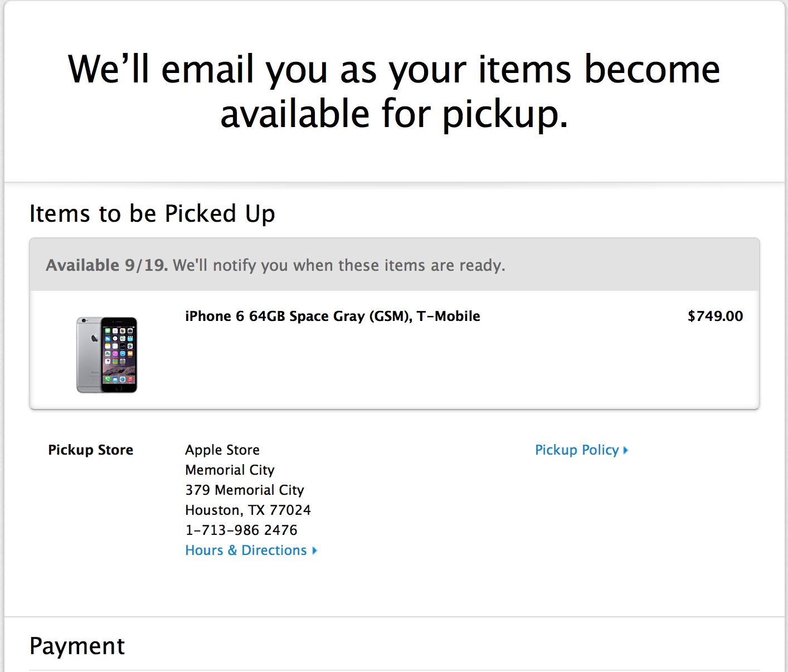This screenshot has height=672, width=788.
Task: Click the notify when items are ready text
Action: click(x=339, y=265)
